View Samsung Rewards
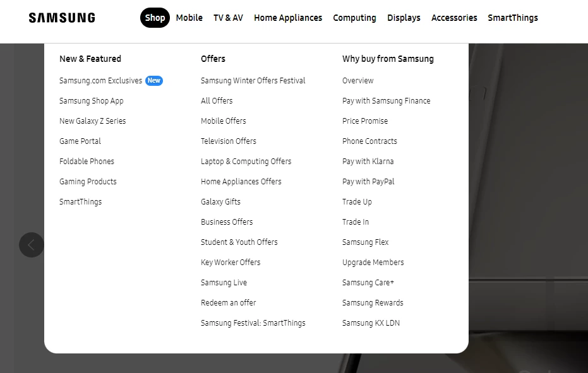Screen dimensions: 588x373 click(373, 302)
